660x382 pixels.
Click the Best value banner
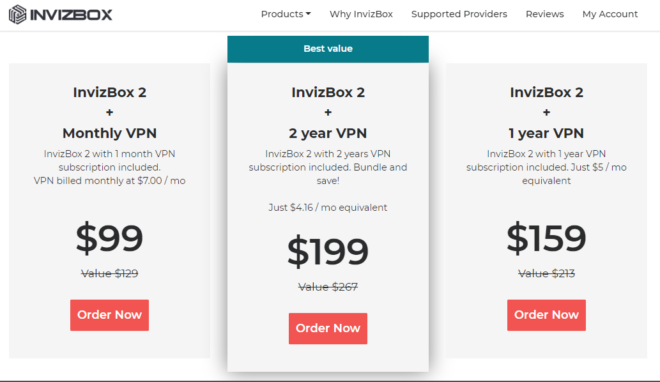click(x=328, y=49)
